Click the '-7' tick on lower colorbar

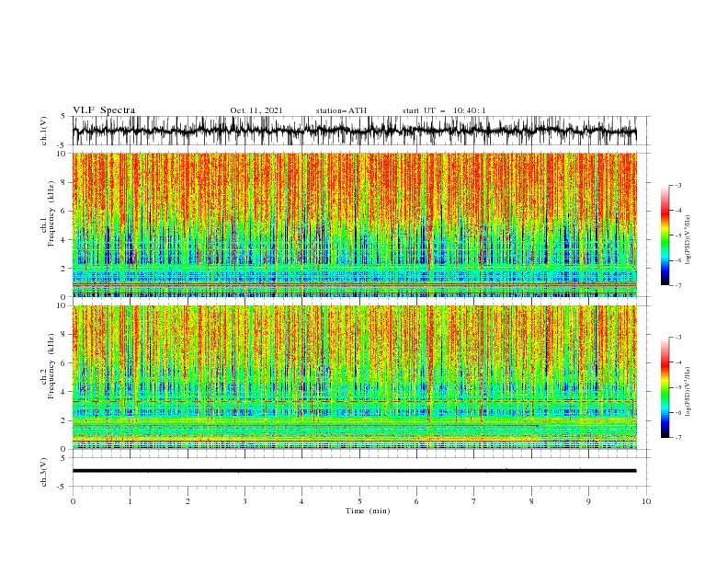pos(678,438)
